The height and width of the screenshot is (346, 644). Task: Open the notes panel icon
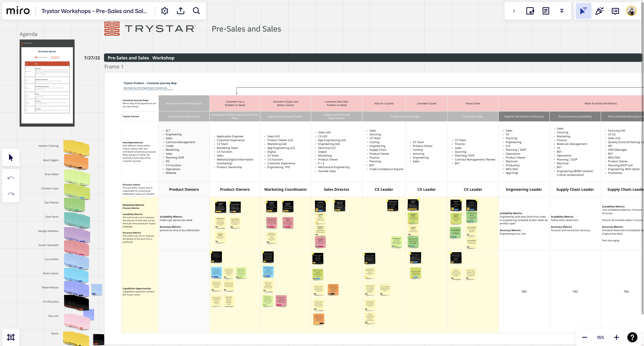[546, 11]
